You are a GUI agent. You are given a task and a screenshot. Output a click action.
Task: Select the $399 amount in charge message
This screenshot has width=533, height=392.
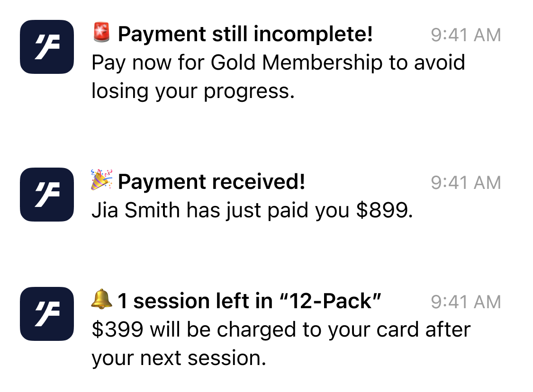pos(117,330)
